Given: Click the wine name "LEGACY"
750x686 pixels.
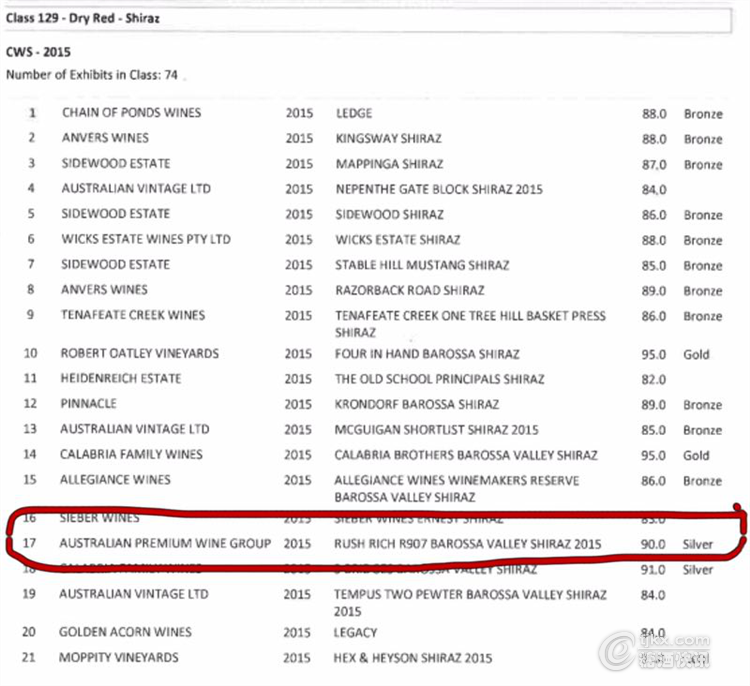Looking at the screenshot, I should [355, 633].
